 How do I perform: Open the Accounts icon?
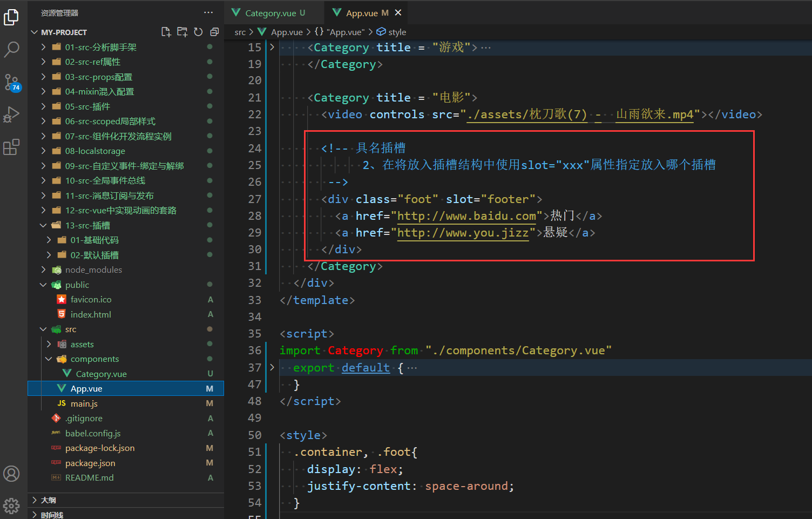[x=11, y=474]
